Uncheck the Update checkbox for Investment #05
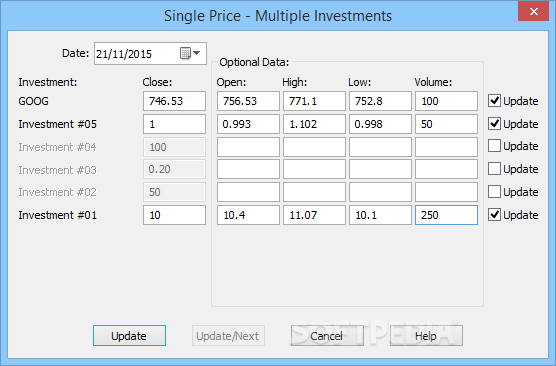The height and width of the screenshot is (366, 556). [x=494, y=124]
